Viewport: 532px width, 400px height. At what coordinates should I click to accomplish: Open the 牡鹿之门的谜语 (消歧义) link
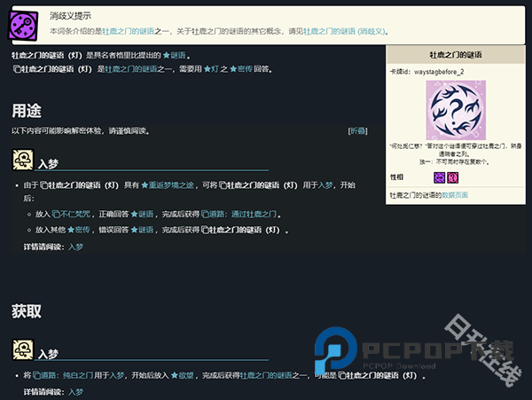[345, 32]
